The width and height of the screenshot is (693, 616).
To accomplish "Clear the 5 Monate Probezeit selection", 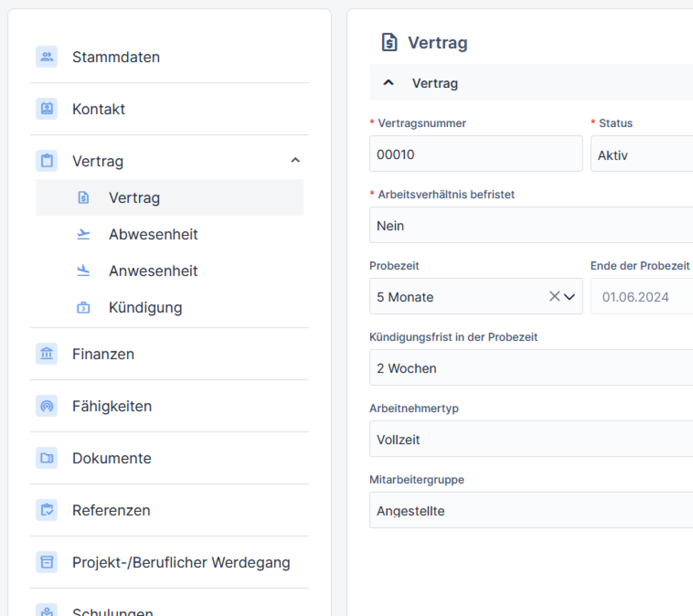I will tap(554, 296).
